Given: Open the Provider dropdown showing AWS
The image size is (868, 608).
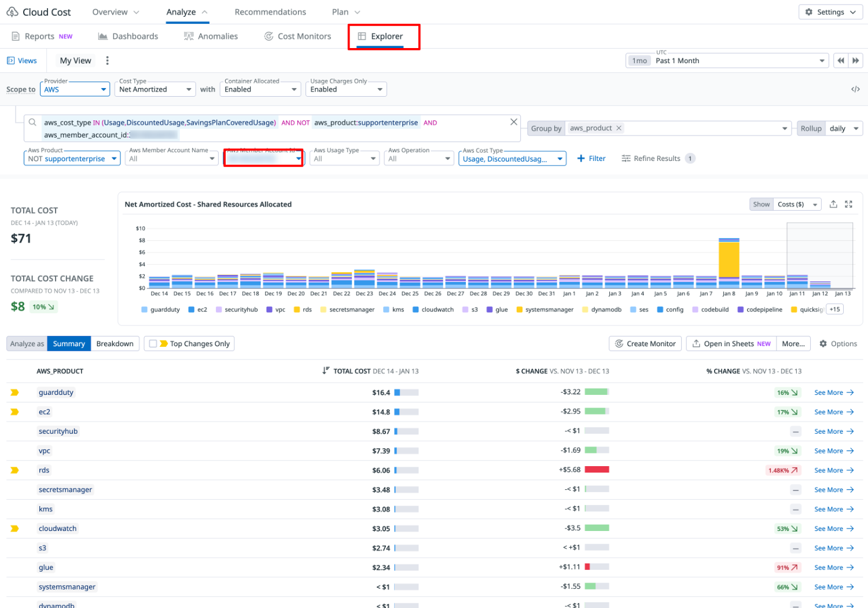Looking at the screenshot, I should tap(75, 89).
